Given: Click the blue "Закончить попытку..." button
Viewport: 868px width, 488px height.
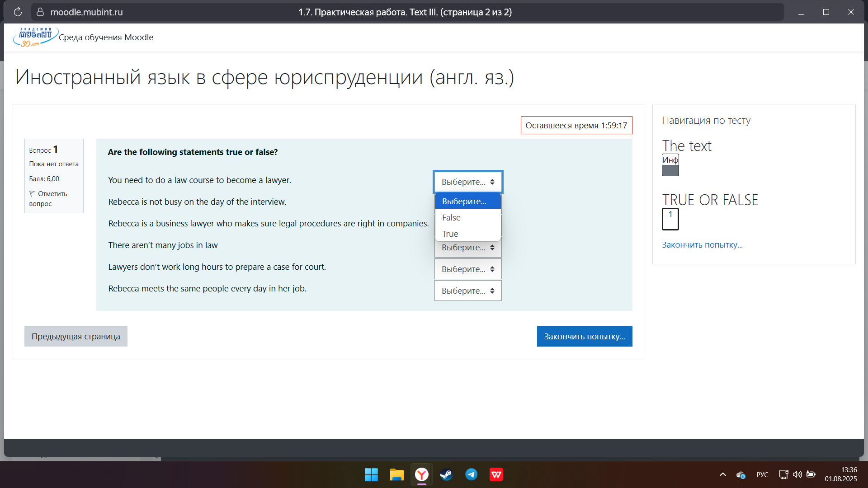Looking at the screenshot, I should coord(584,337).
